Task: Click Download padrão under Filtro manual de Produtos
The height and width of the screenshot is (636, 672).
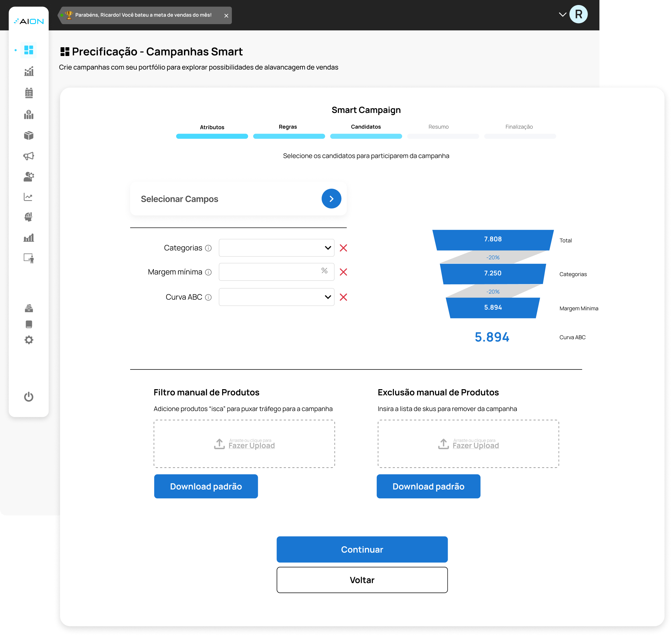Action: tap(206, 486)
